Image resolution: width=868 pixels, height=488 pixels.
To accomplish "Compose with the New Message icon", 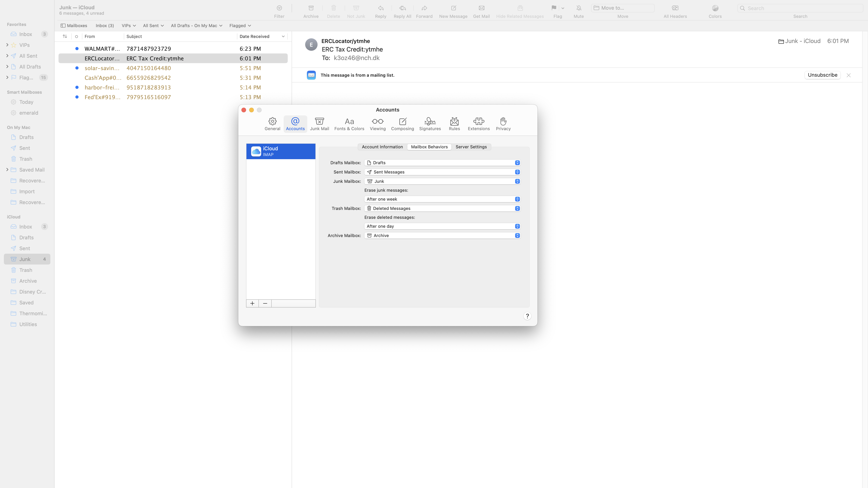I will pos(453,8).
